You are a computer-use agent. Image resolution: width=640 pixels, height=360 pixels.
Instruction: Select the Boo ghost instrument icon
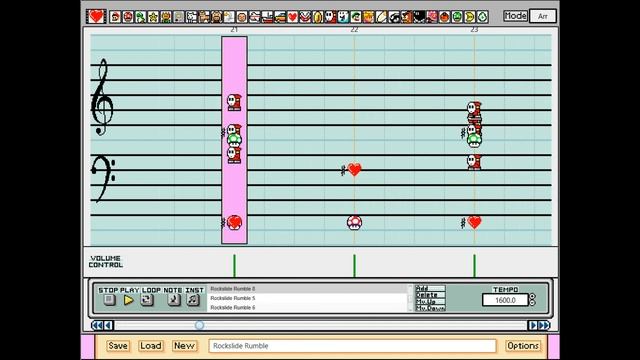[343, 17]
